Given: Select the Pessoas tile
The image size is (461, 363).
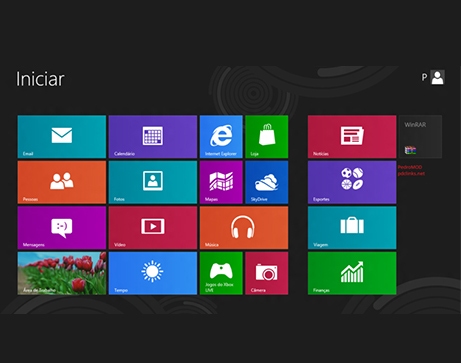Looking at the screenshot, I should point(62,182).
